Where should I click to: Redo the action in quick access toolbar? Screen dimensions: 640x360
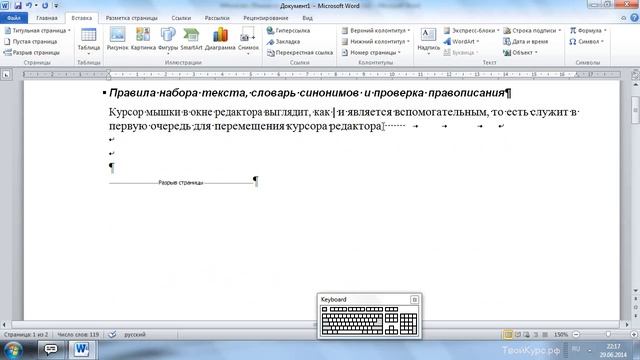[45, 6]
